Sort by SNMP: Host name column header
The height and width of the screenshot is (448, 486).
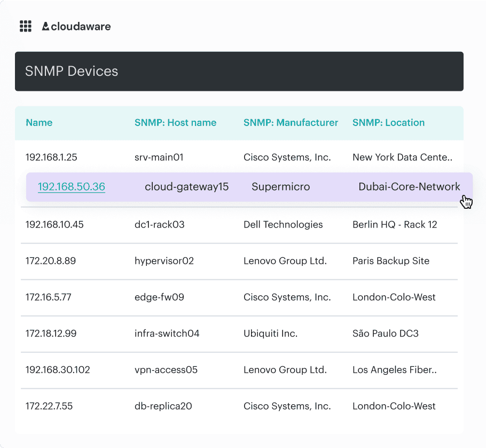pyautogui.click(x=175, y=123)
